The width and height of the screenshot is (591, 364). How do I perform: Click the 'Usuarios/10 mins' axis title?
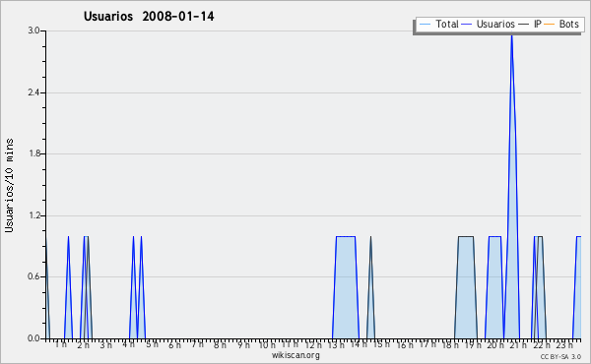click(x=9, y=185)
